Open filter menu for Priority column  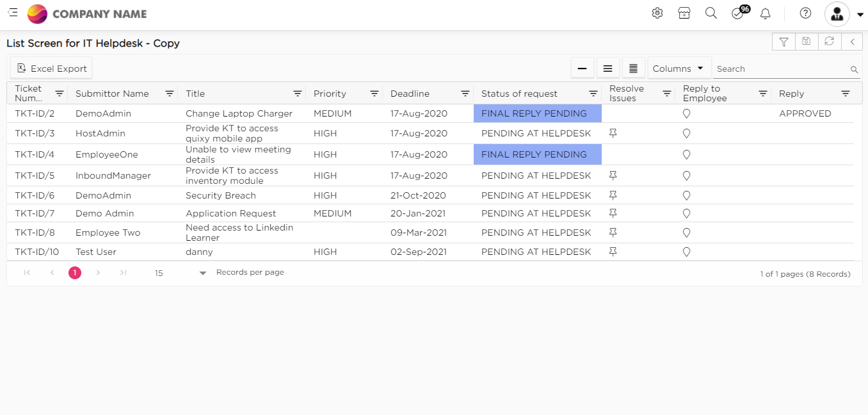coord(374,94)
